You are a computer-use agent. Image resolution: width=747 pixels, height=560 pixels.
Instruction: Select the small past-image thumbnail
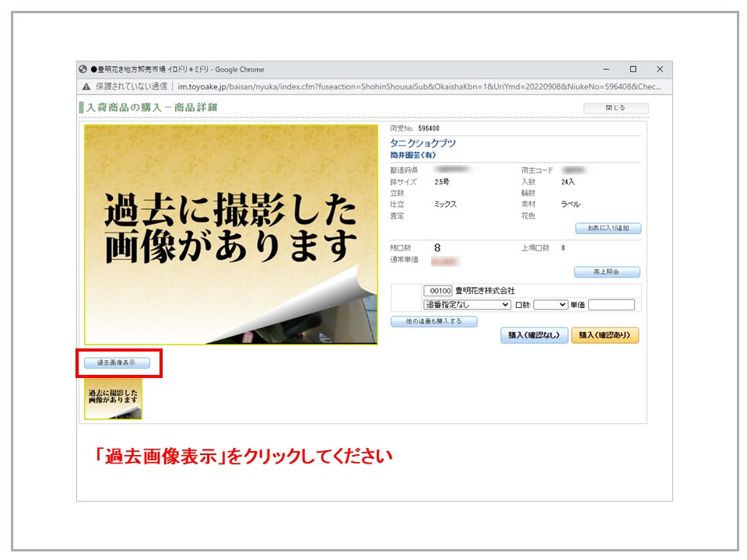114,399
